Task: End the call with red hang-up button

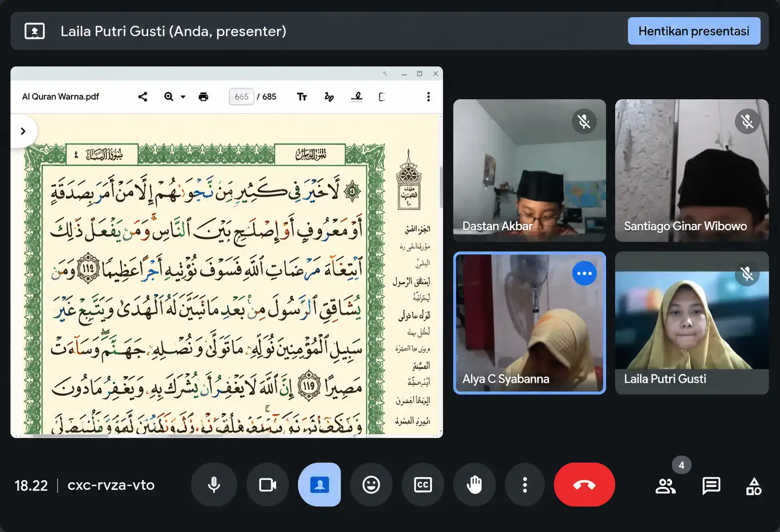Action: point(584,485)
